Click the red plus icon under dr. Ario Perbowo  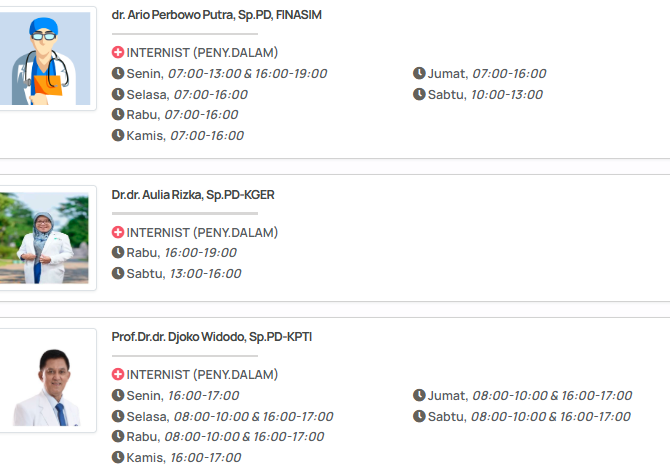(x=118, y=53)
